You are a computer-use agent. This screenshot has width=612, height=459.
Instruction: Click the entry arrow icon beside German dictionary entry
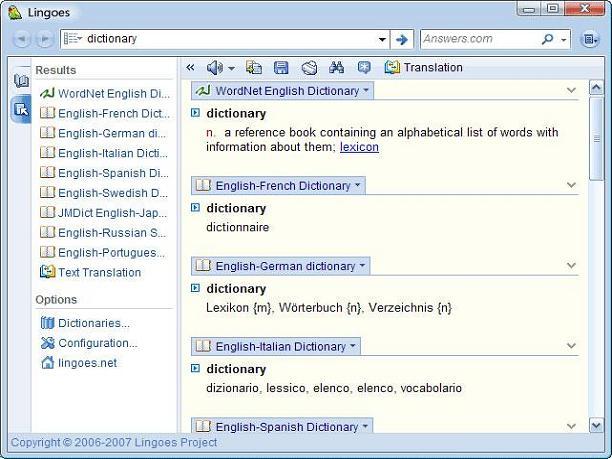pos(195,288)
